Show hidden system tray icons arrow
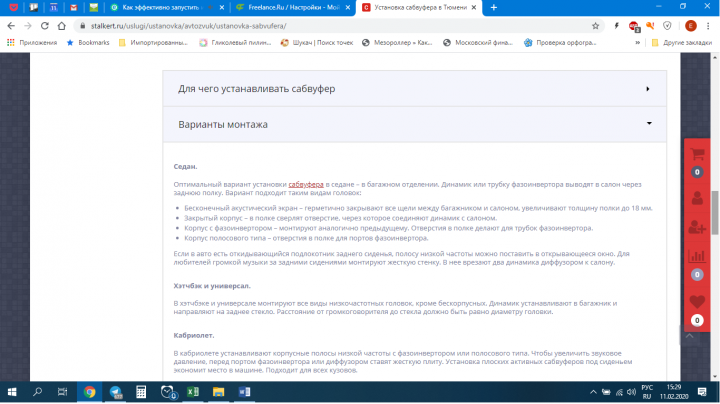Image resolution: width=720 pixels, height=404 pixels. (x=593, y=392)
